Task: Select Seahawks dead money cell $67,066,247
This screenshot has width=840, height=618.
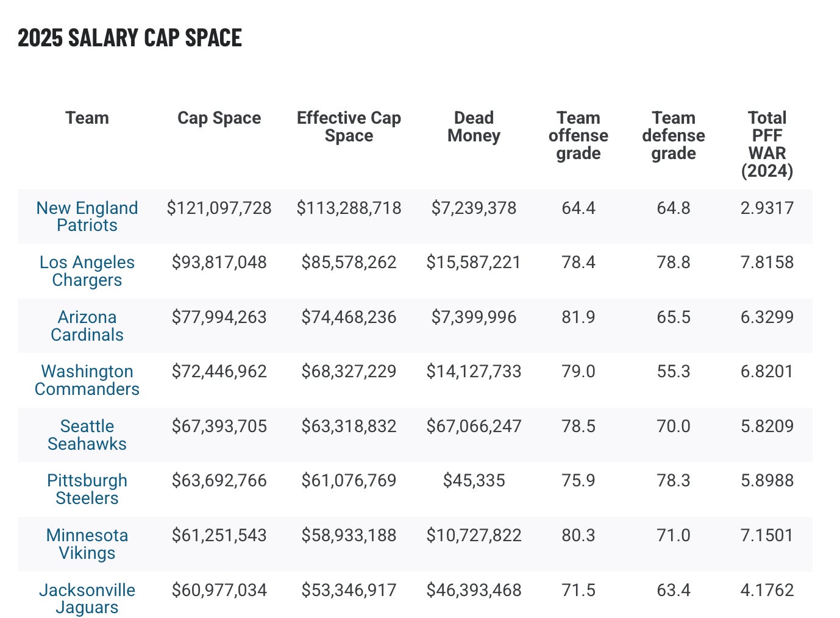Action: pos(474,426)
